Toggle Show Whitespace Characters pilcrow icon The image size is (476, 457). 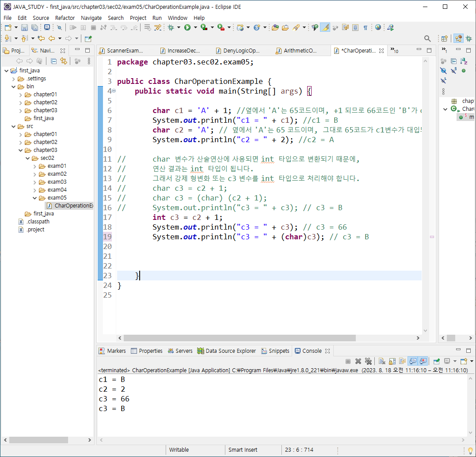click(366, 27)
